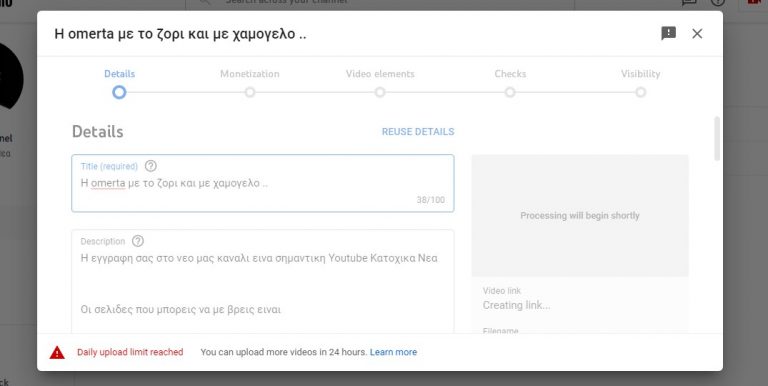Click 'Οι σελιδες που μπορεις να με βρεις ειναι' line
The image size is (768, 386).
tap(181, 310)
